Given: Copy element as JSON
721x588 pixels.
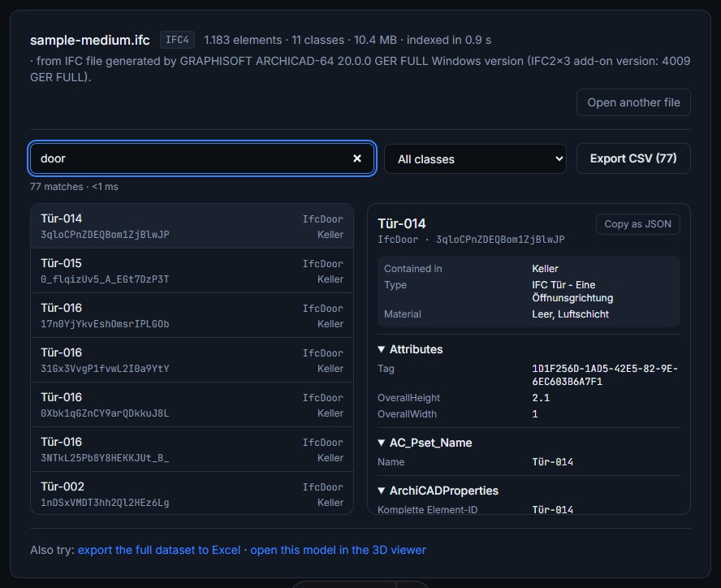Looking at the screenshot, I should (637, 224).
